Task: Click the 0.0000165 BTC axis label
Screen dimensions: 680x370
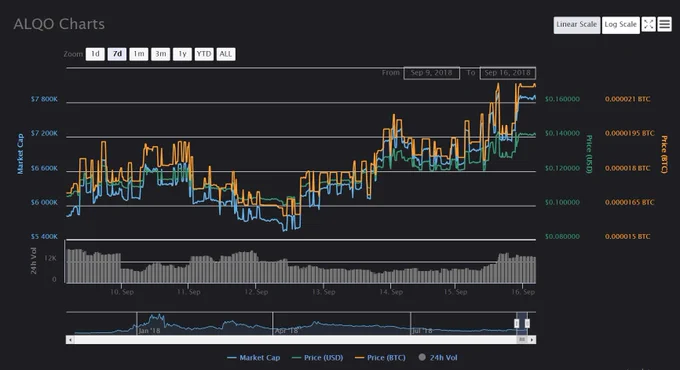Action: (x=630, y=202)
